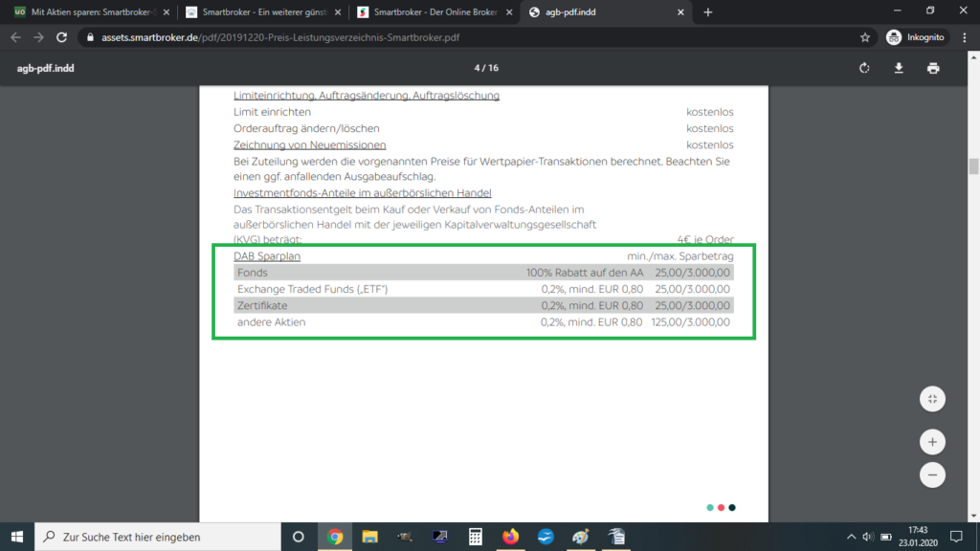Select the agb-pdf.indd tab
Screen dimensions: 980x551
606,11
